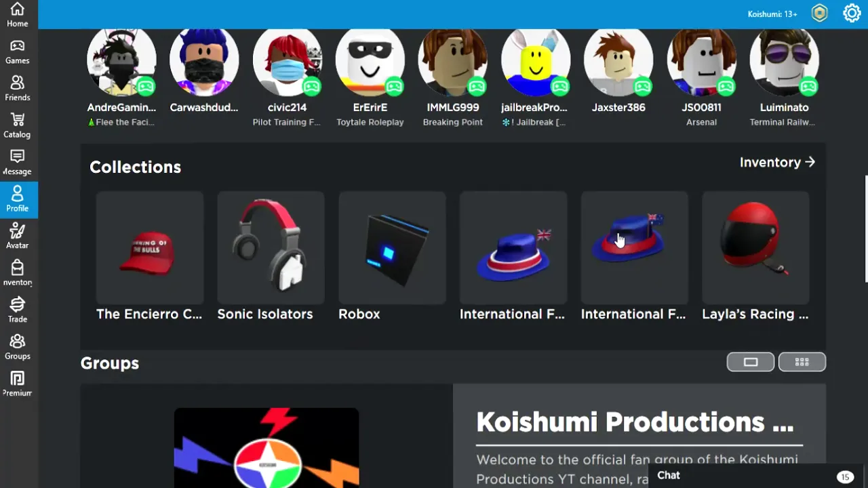Click the ! Jailbreak [... status text

534,122
